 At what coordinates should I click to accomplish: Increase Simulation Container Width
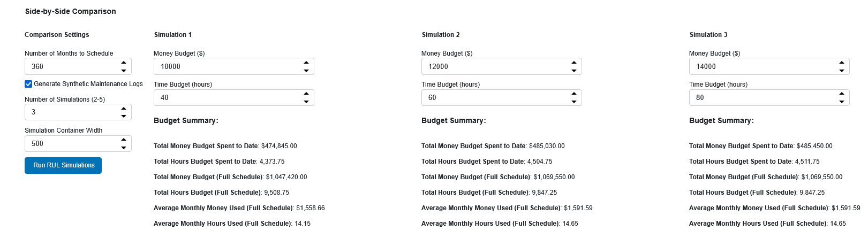(124, 140)
